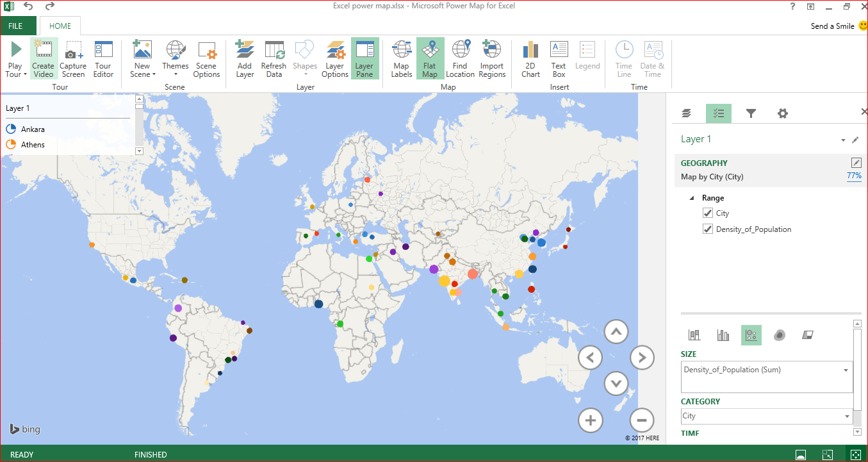This screenshot has width=868, height=462.
Task: Click the status bar fullscreen icon
Action: [855, 454]
